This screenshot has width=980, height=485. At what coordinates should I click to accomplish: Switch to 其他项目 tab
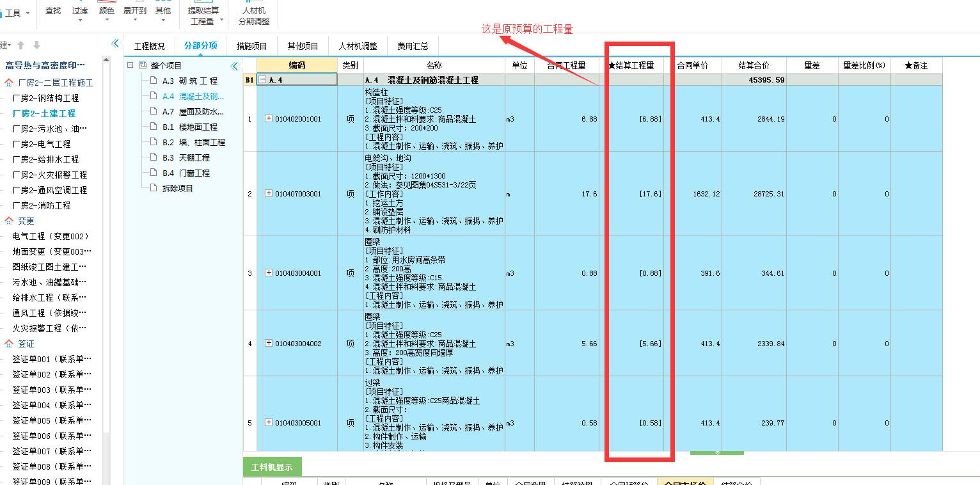click(303, 46)
